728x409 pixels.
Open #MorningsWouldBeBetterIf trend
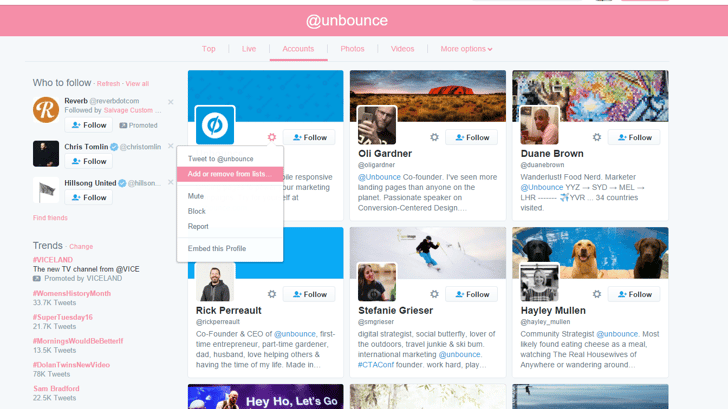pyautogui.click(x=78, y=341)
